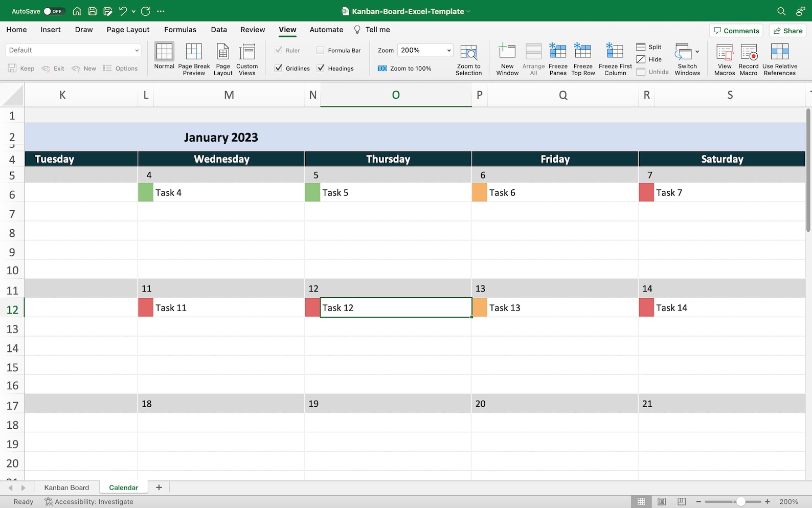Select the Calendar sheet tab

124,488
